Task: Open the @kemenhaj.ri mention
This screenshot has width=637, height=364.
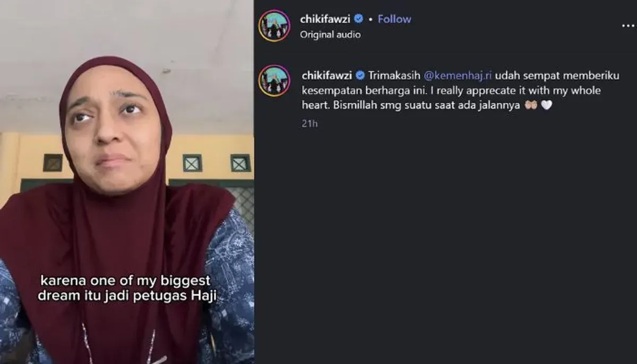Action: coord(457,75)
